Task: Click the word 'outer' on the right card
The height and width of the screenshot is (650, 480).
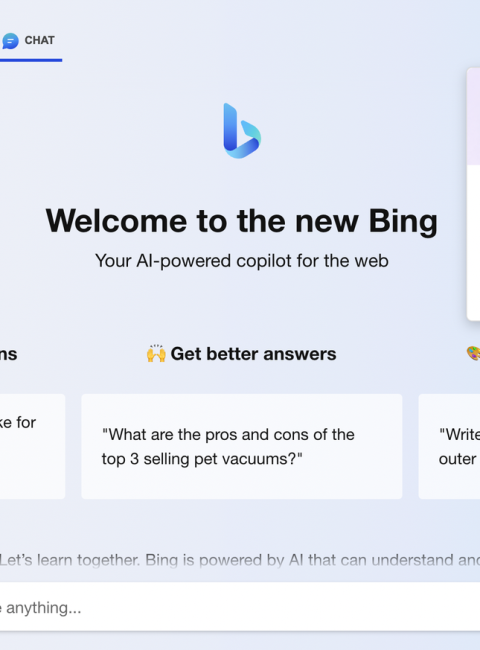Action: pyautogui.click(x=457, y=459)
